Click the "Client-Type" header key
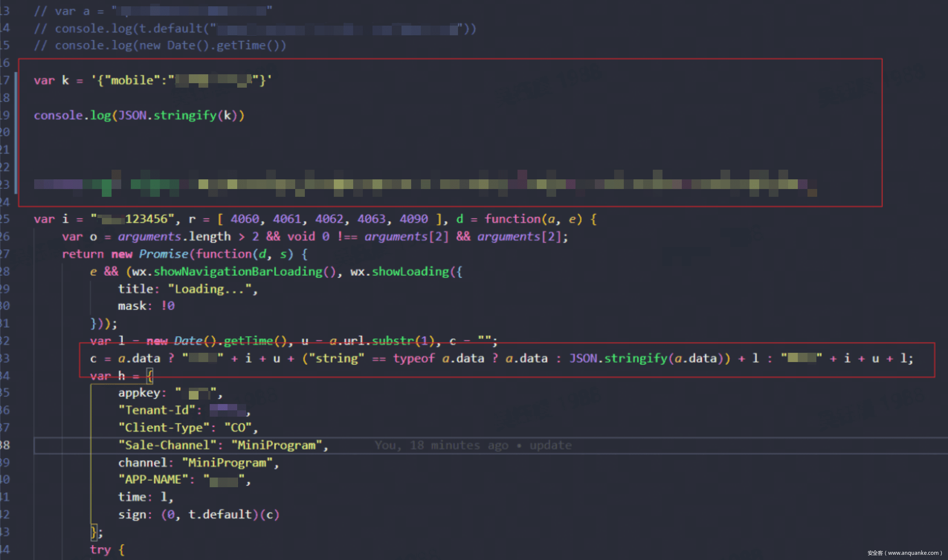The image size is (948, 560). point(164,427)
